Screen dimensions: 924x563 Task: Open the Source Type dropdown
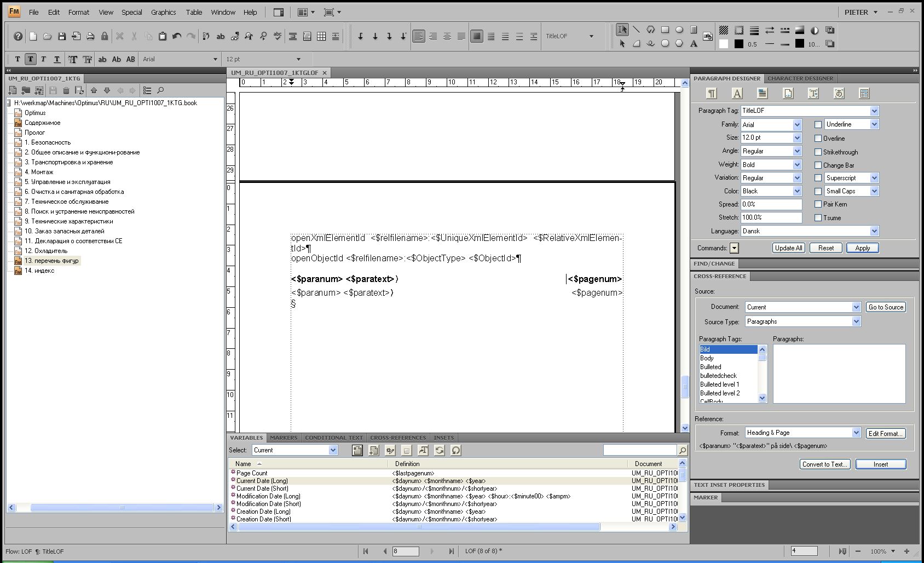pos(856,321)
